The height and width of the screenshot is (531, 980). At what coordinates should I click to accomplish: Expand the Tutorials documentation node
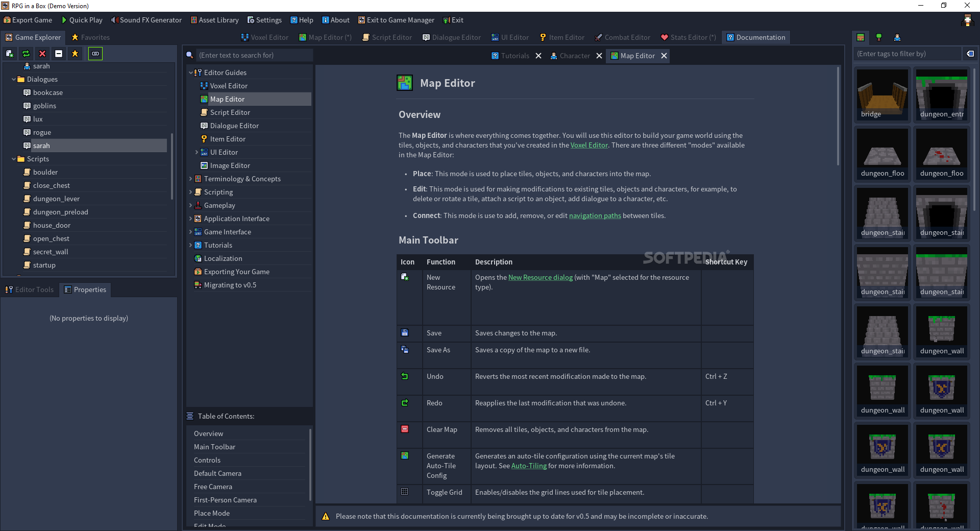pyautogui.click(x=191, y=245)
